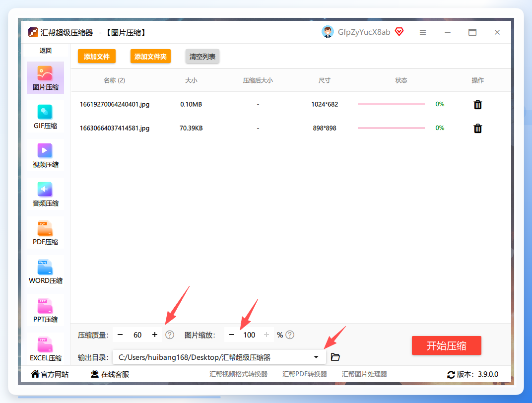Start compression with 开始压缩 button
532x403 pixels.
(447, 345)
